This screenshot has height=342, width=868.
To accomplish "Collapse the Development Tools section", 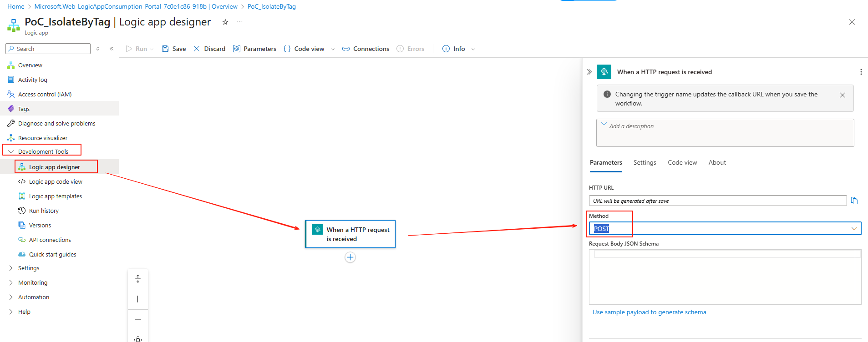I will click(11, 151).
